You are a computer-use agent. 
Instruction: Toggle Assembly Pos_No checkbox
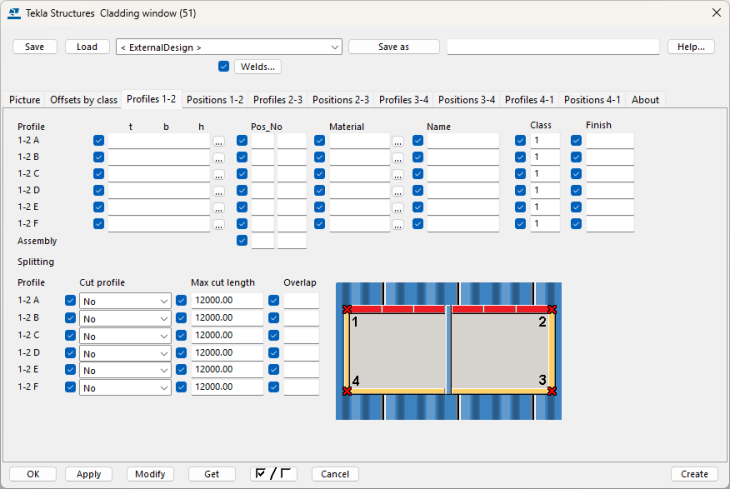[242, 241]
